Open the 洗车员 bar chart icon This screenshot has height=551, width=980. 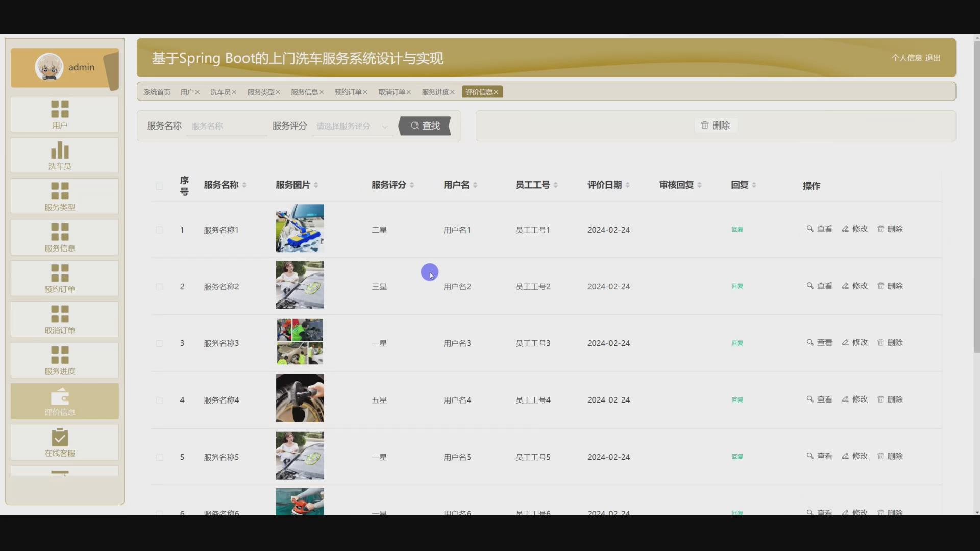tap(60, 151)
